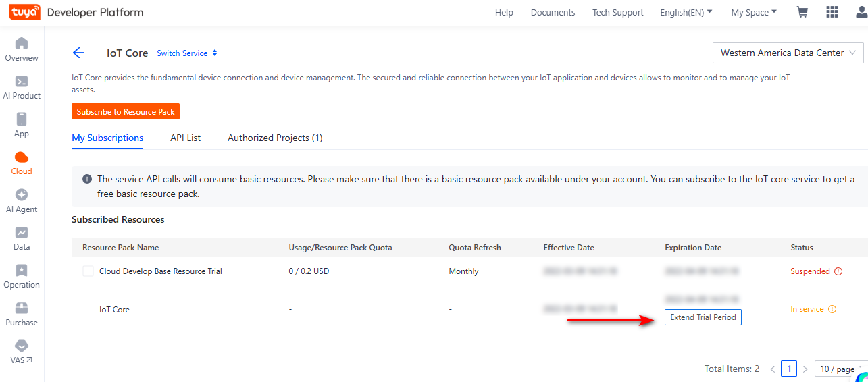Click the Status column header
The width and height of the screenshot is (868, 382).
802,248
